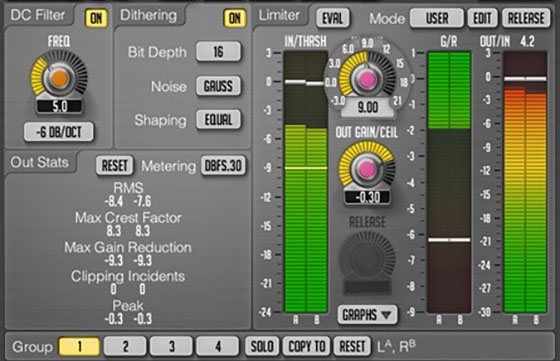560x361 pixels.
Task: Open the -6 DB/OCT slope selector
Action: pyautogui.click(x=59, y=132)
